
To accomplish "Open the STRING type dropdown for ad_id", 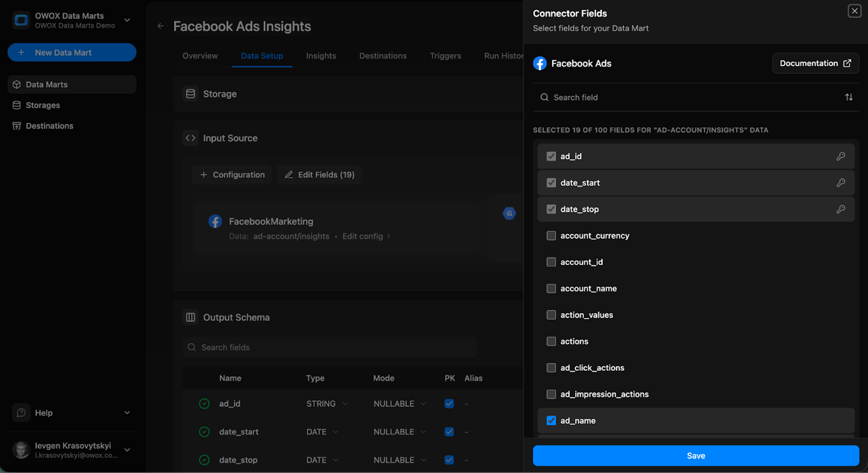I will (327, 404).
